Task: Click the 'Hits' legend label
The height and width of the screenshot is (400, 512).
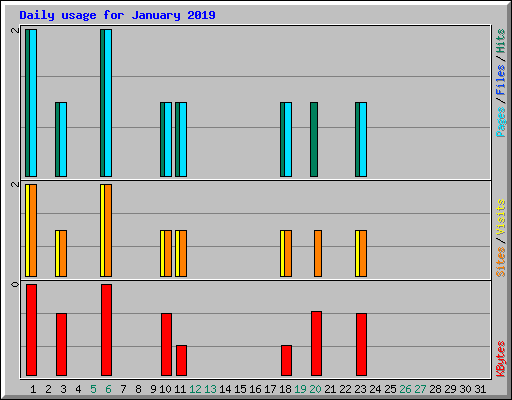Action: [501, 41]
